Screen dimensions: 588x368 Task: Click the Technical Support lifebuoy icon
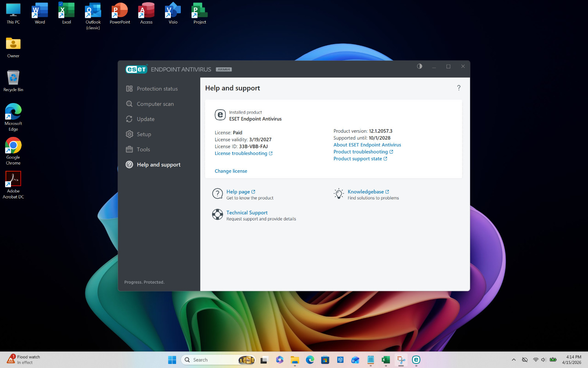coord(218,214)
